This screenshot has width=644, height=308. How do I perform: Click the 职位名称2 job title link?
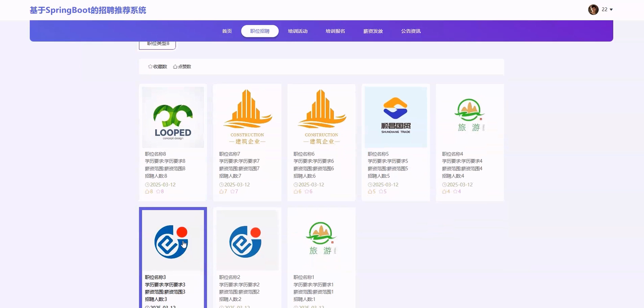[x=229, y=277]
